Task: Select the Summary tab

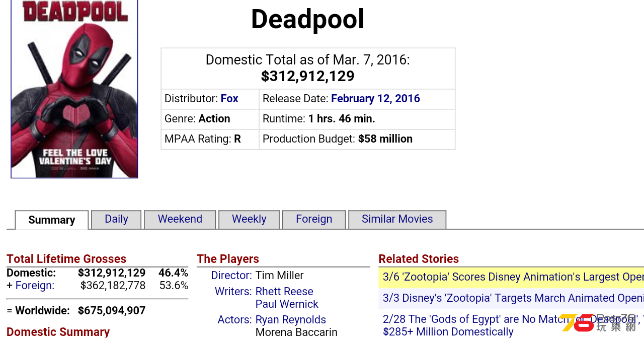Action: (x=52, y=220)
